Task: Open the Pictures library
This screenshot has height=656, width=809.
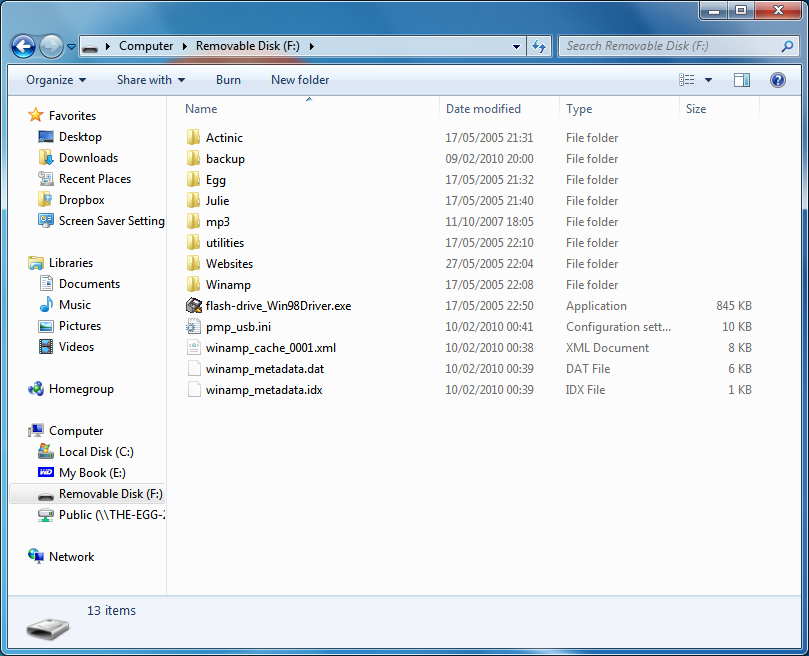Action: (80, 326)
